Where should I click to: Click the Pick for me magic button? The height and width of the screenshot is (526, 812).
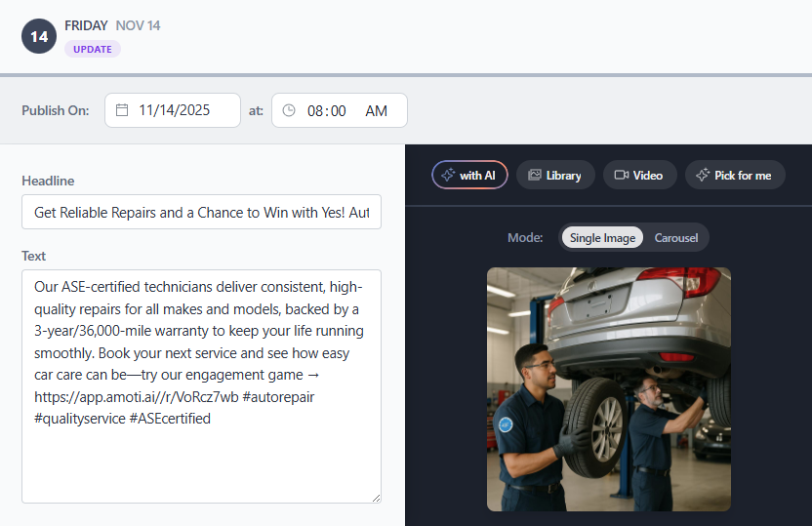[x=734, y=176]
